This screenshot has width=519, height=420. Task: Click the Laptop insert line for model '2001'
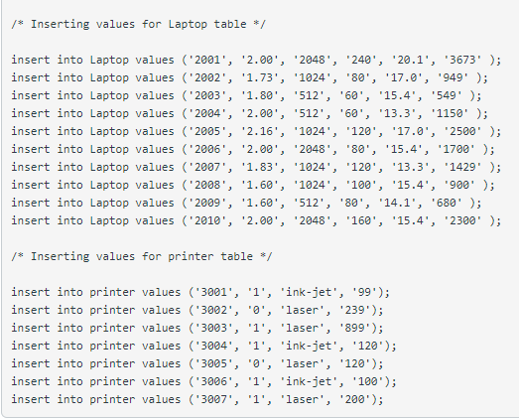point(256,60)
